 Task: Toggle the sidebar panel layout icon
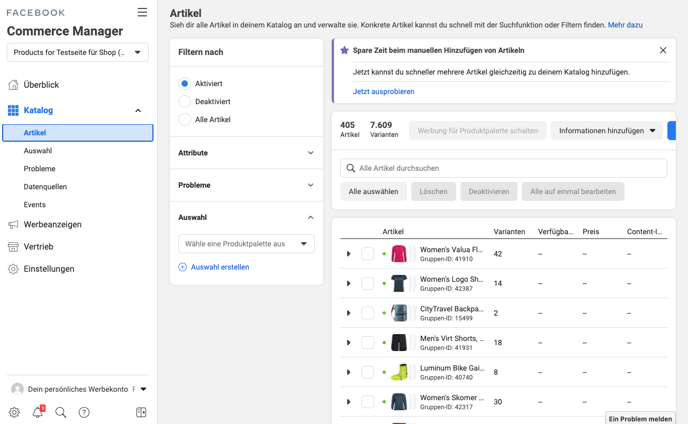pyautogui.click(x=141, y=412)
